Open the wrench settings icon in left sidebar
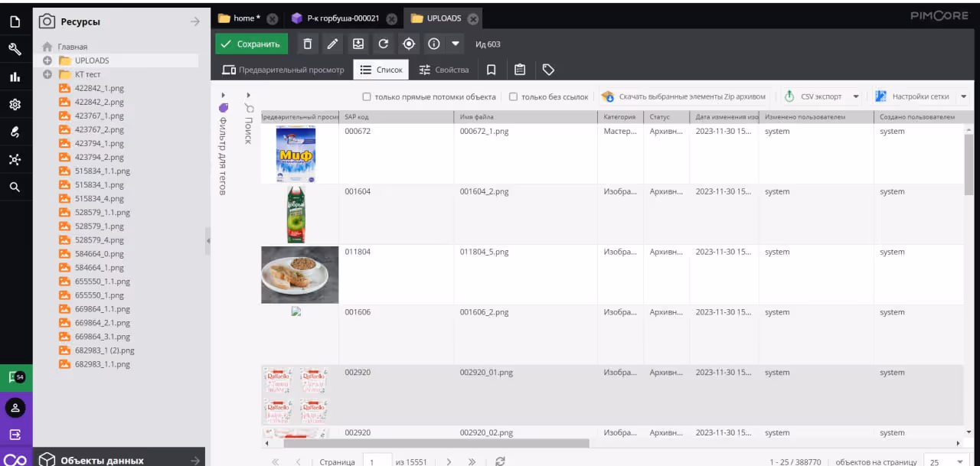Screen dimensions: 980x466 (15, 50)
